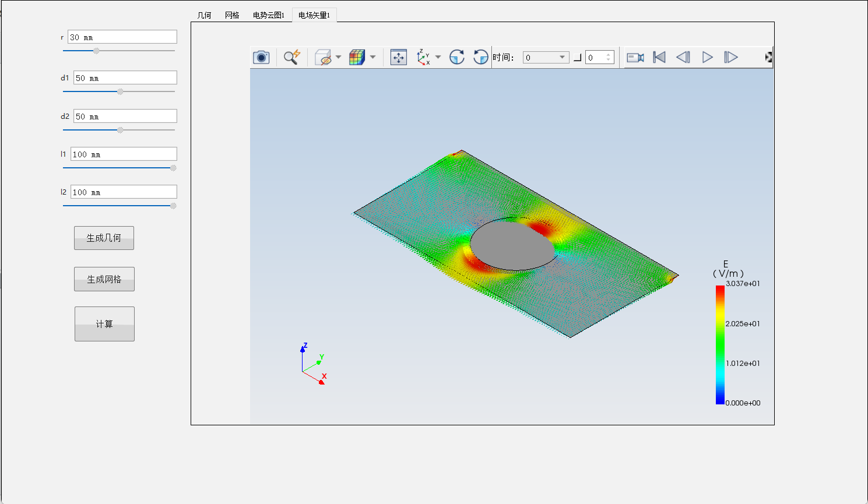Click legend value 3.037e+01

743,284
